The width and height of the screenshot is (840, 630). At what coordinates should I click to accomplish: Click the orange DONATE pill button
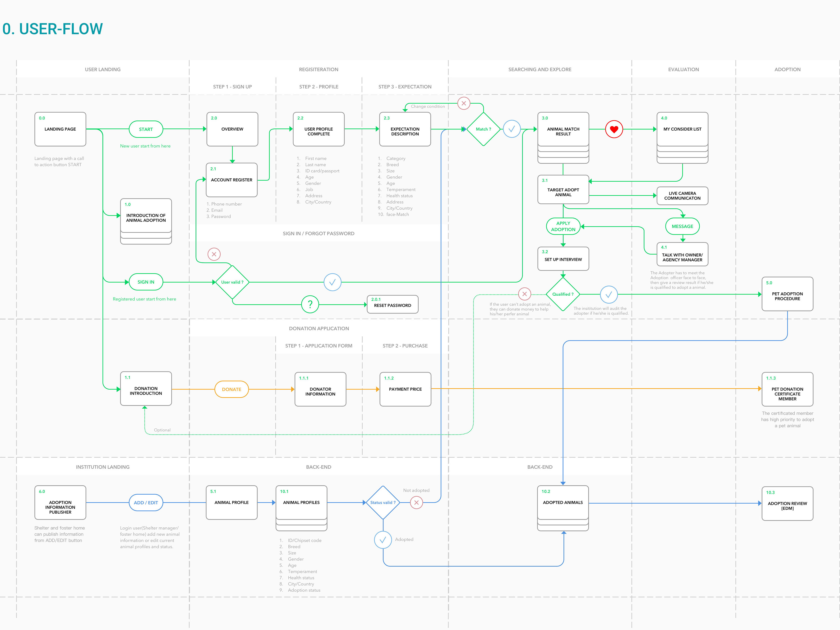tap(232, 389)
